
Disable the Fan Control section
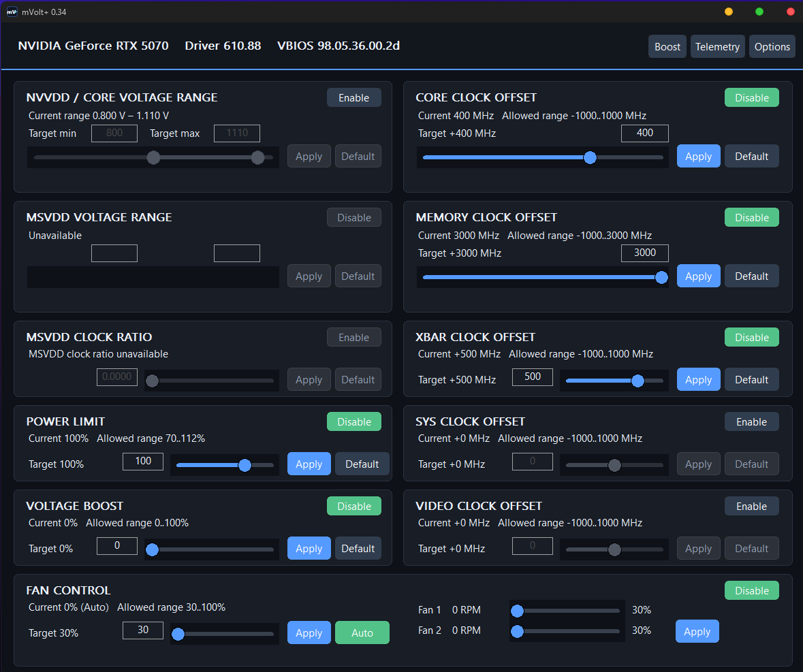pyautogui.click(x=752, y=590)
